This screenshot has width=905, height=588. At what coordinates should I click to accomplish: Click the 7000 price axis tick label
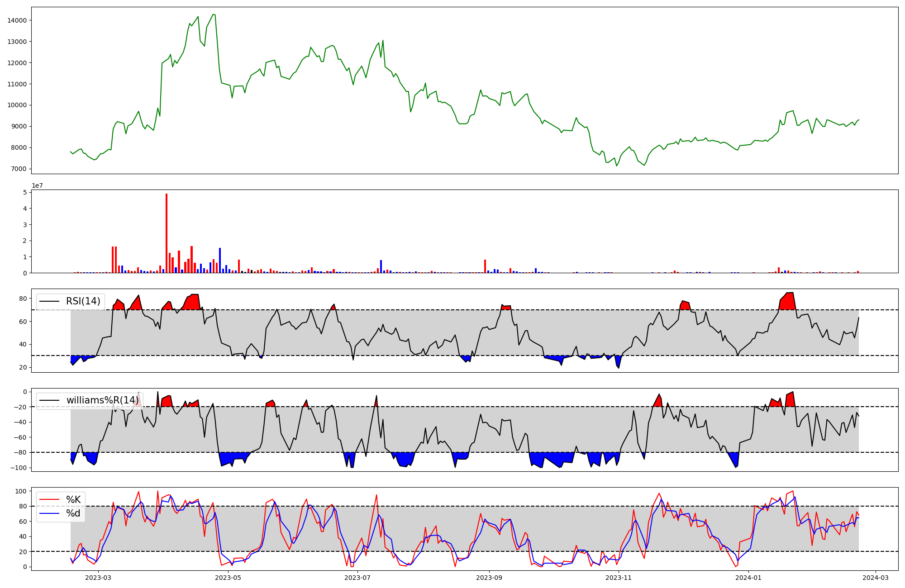pos(19,169)
